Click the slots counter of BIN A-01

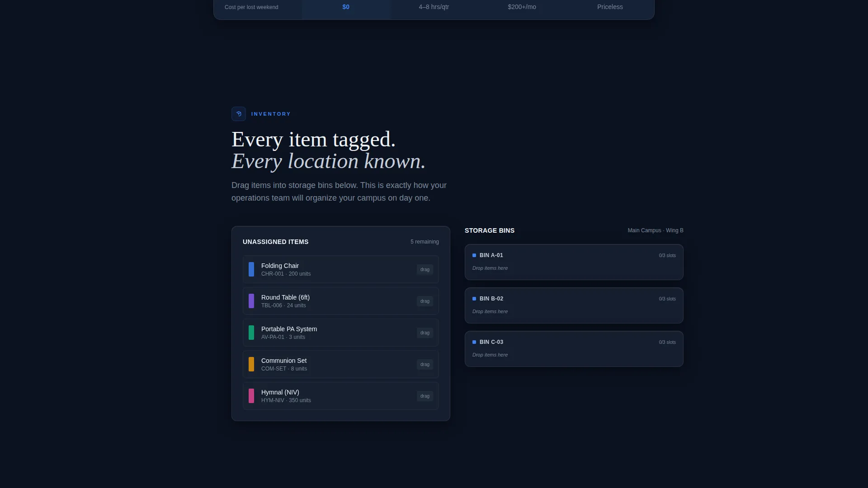[667, 256]
